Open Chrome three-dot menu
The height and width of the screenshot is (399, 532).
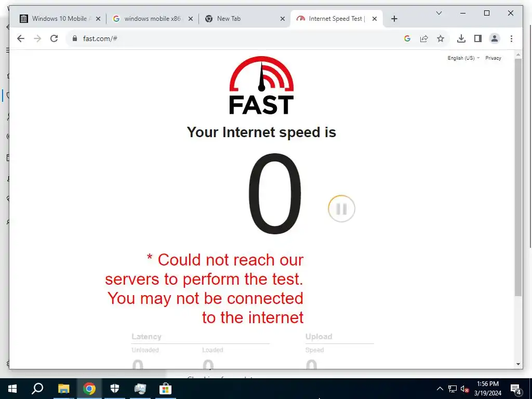pyautogui.click(x=511, y=38)
